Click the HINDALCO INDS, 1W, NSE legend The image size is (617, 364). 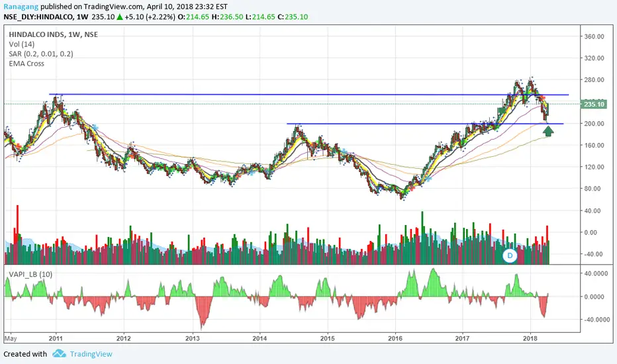pyautogui.click(x=53, y=34)
